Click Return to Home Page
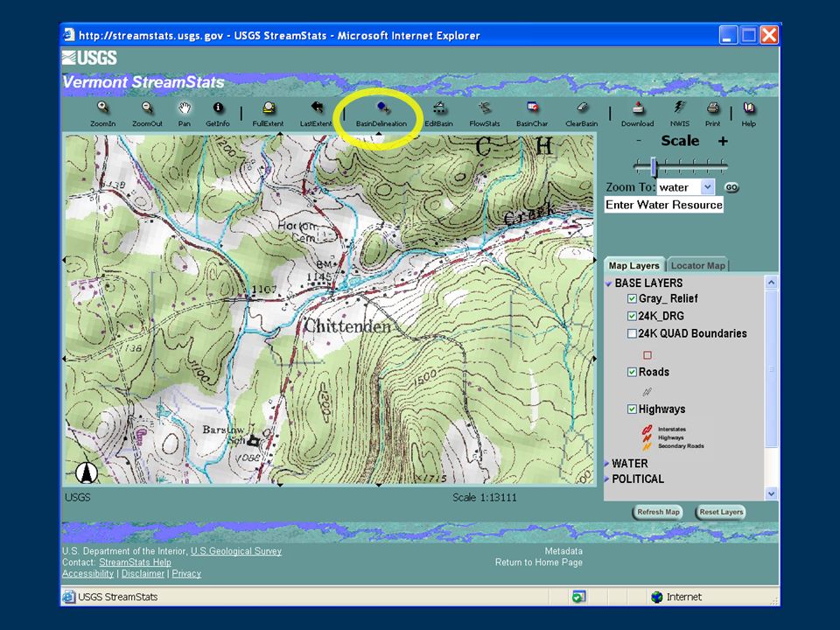Screen dimensions: 840x630 tap(538, 563)
